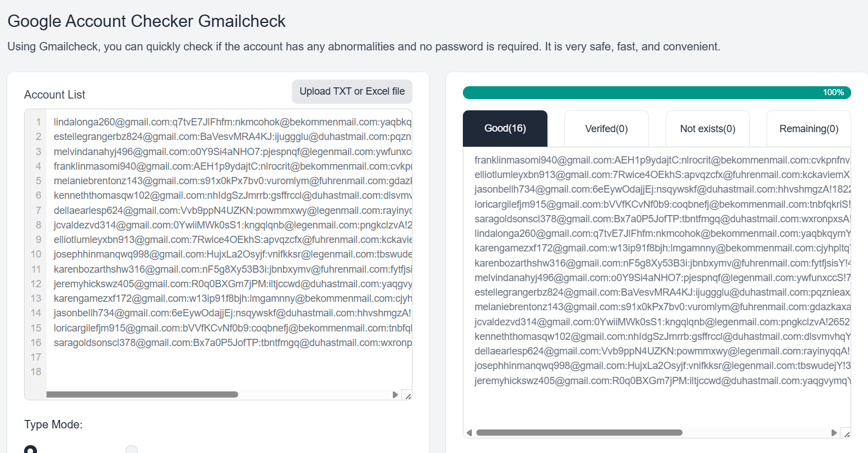Click the results panel scroll-left arrow
Viewport: 868px width, 453px height.
pyautogui.click(x=469, y=433)
